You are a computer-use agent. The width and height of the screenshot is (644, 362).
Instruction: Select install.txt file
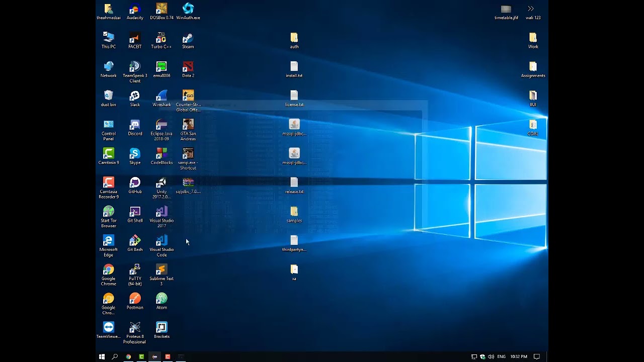(294, 70)
